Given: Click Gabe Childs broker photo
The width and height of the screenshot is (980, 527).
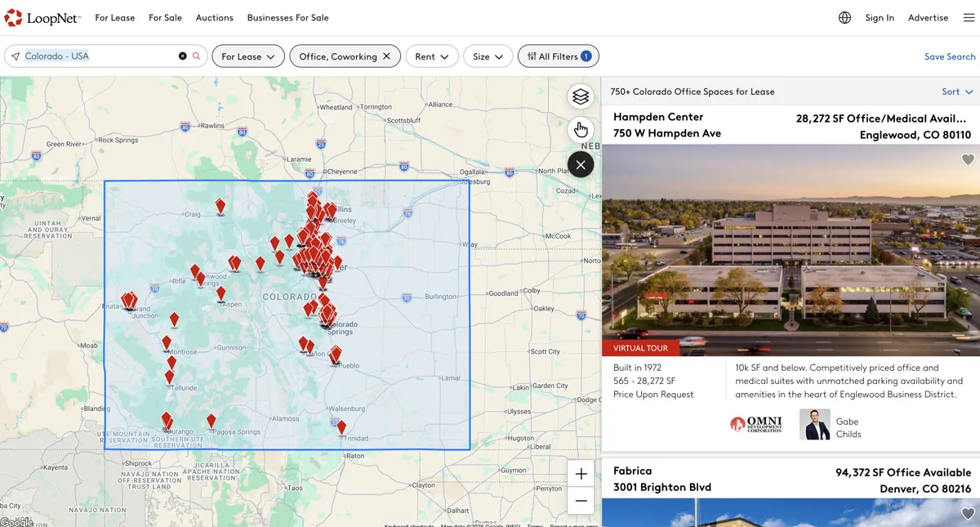Looking at the screenshot, I should coord(815,424).
